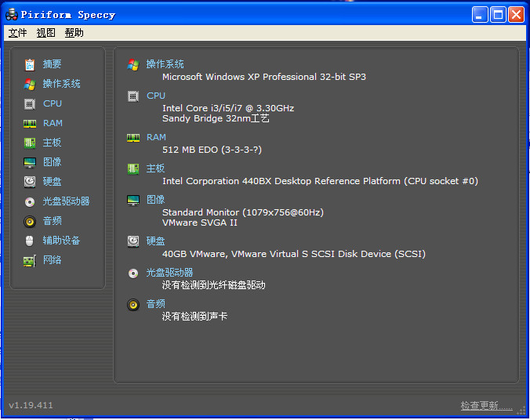Image resolution: width=530 pixels, height=420 pixels.
Task: Open the 操作系统 heading in summary
Action: [165, 63]
